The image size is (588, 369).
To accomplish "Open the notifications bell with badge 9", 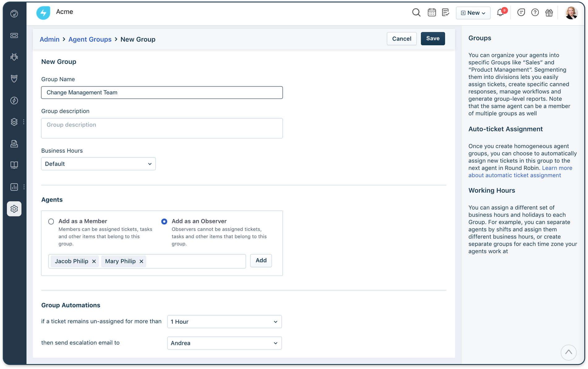I will [x=500, y=13].
